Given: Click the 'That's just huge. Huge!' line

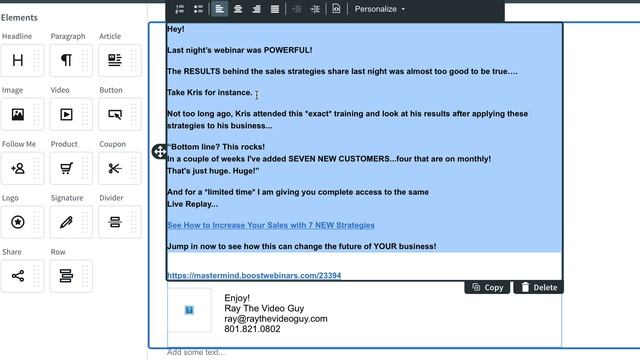Looking at the screenshot, I should point(213,171).
